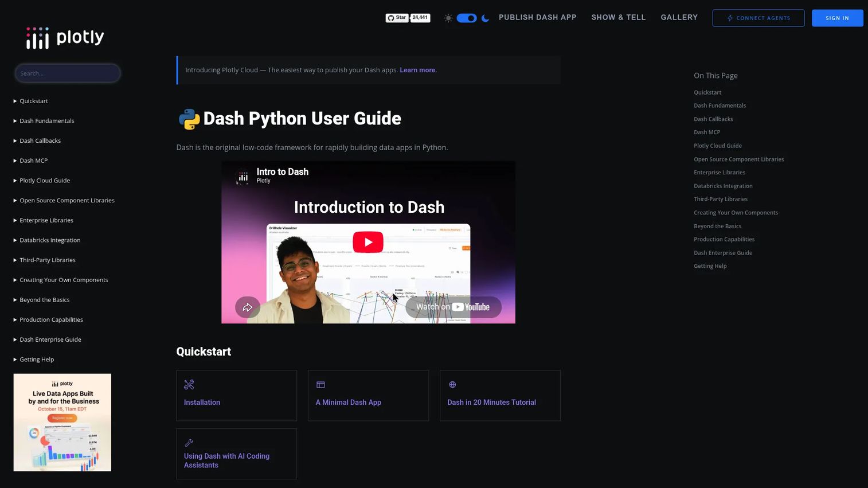Click Watch on YouTube in video
This screenshot has width=868, height=488.
tap(453, 307)
